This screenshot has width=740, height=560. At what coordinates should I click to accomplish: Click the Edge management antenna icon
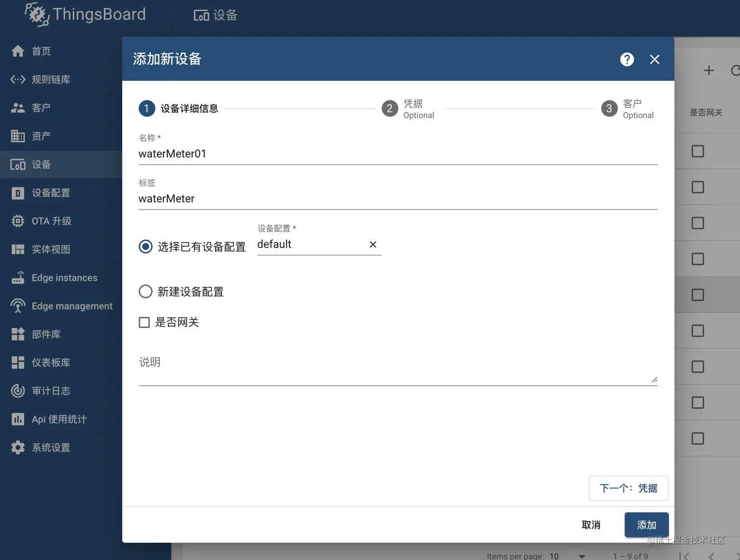pyautogui.click(x=18, y=306)
